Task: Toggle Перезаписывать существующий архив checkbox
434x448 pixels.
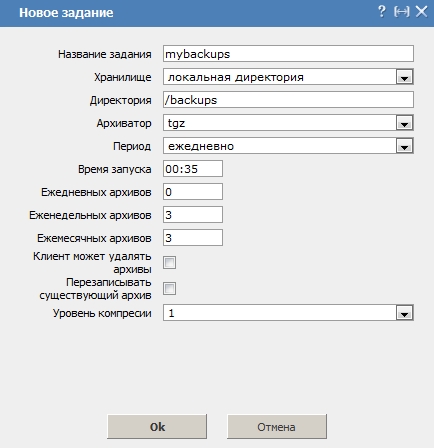Action: click(x=169, y=289)
